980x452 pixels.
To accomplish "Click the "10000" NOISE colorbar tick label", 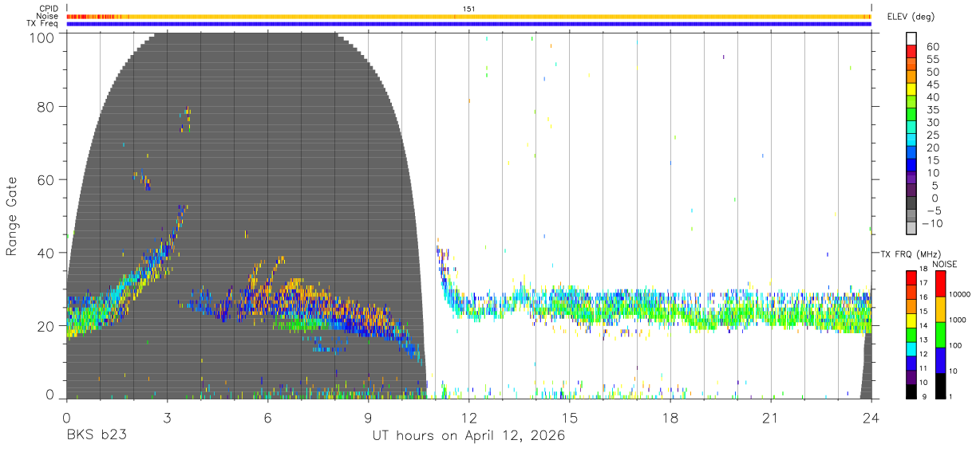I will (x=958, y=295).
